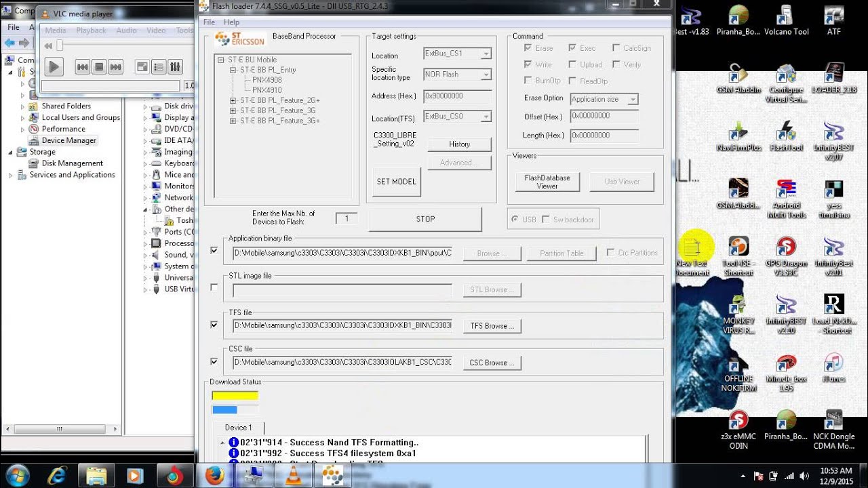Select the USB radio button

(x=515, y=220)
